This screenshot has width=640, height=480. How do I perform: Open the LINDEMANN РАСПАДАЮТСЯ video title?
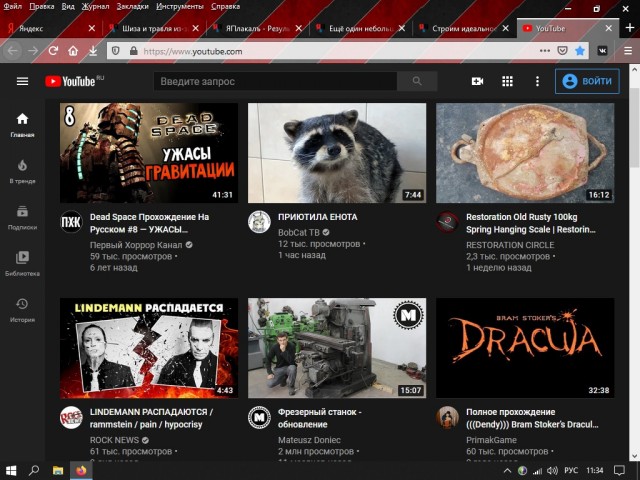coord(151,418)
